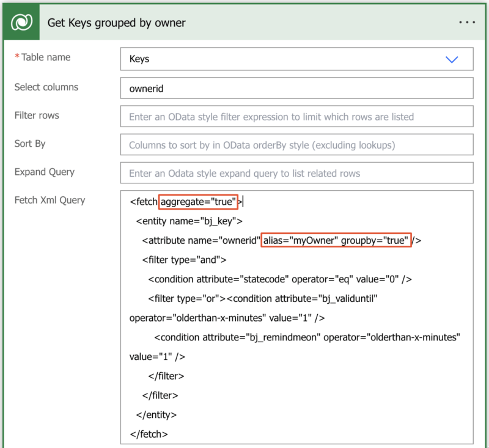This screenshot has width=489, height=448.
Task: Click the line <entity name="bj_key">
Action: (189, 221)
